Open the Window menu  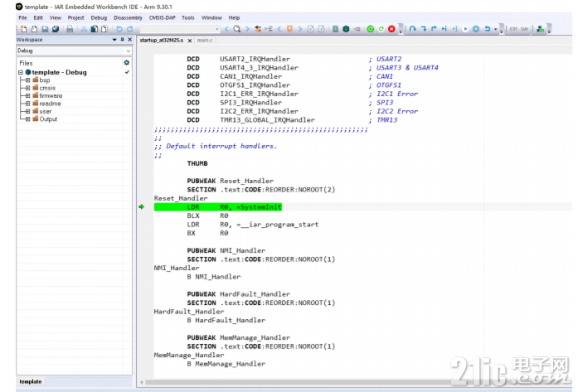pos(211,17)
